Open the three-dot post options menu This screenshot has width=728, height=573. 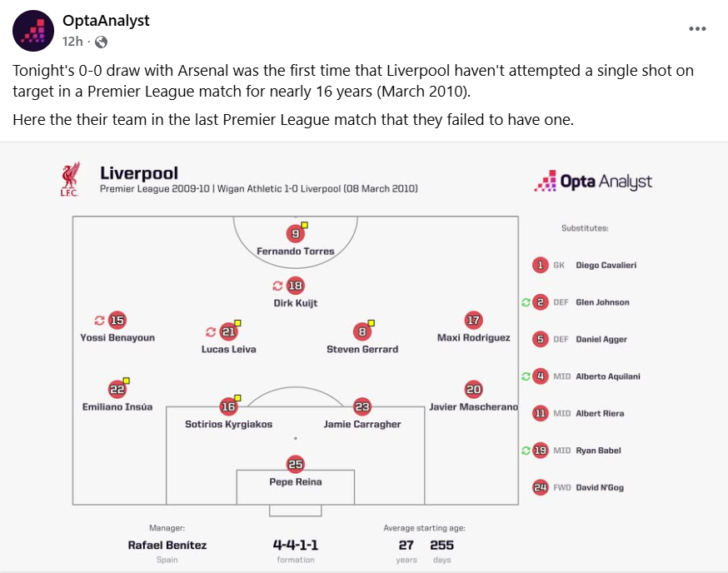(x=697, y=29)
